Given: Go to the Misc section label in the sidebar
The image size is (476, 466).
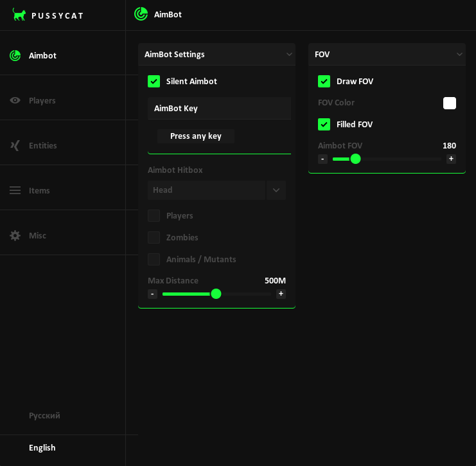Looking at the screenshot, I should click(x=37, y=235).
